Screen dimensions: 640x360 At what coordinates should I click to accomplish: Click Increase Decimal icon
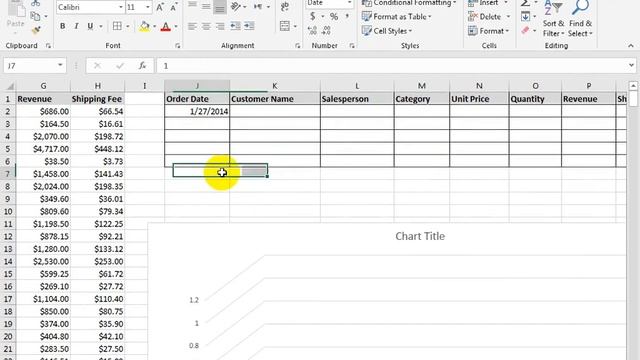(x=312, y=31)
